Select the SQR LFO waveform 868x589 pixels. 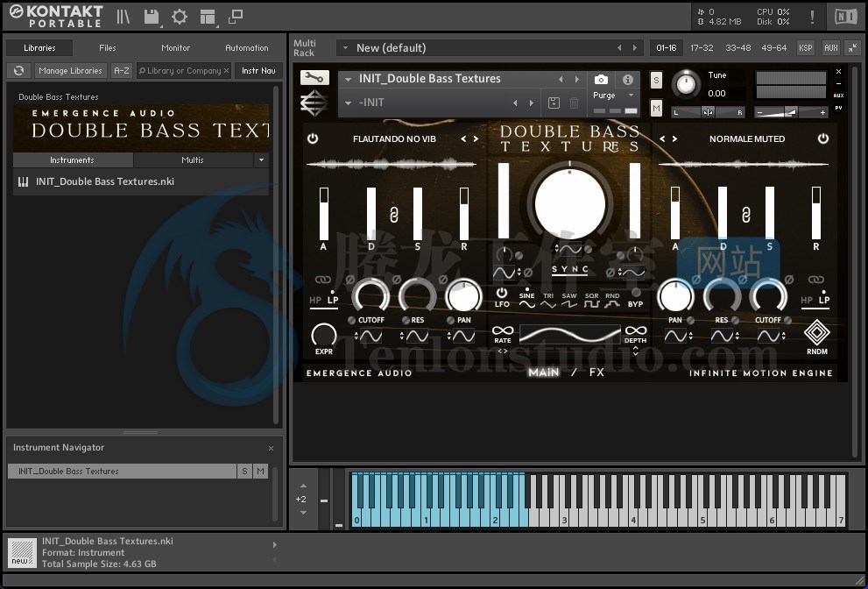click(x=591, y=300)
